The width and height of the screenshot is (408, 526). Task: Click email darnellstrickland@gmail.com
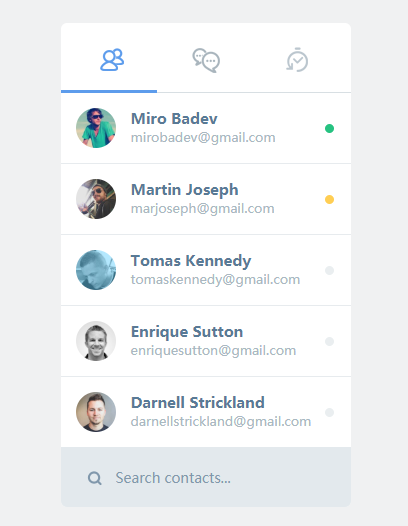[x=221, y=422]
